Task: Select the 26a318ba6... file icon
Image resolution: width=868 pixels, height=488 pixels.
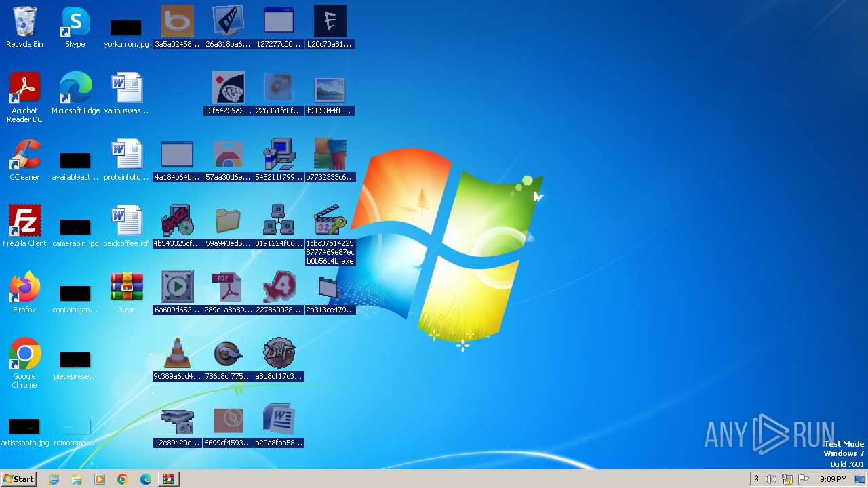Action: 229,22
